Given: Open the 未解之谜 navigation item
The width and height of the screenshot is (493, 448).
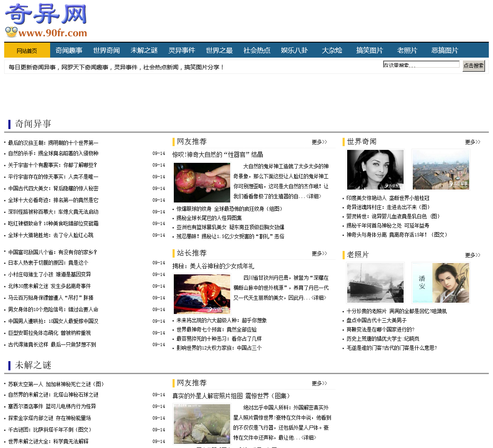Looking at the screenshot, I should (144, 50).
